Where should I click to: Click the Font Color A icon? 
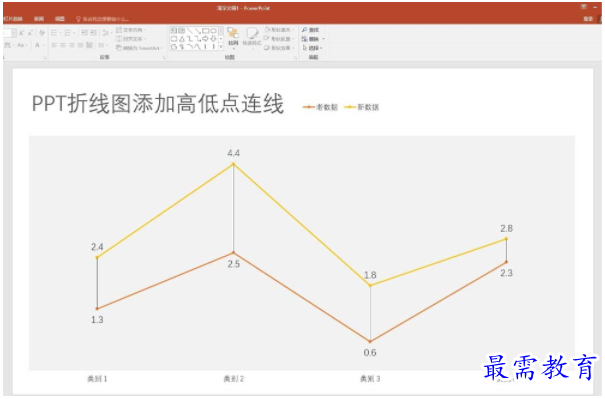(x=37, y=45)
